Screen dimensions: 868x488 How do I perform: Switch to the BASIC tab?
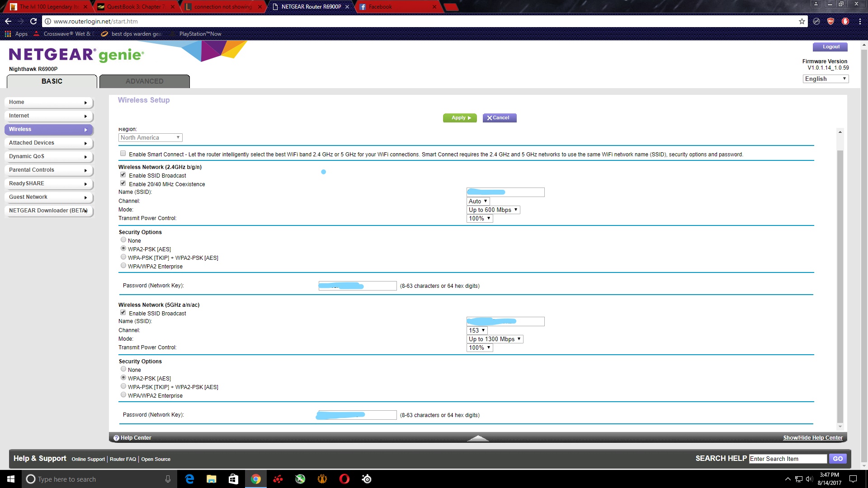[52, 81]
